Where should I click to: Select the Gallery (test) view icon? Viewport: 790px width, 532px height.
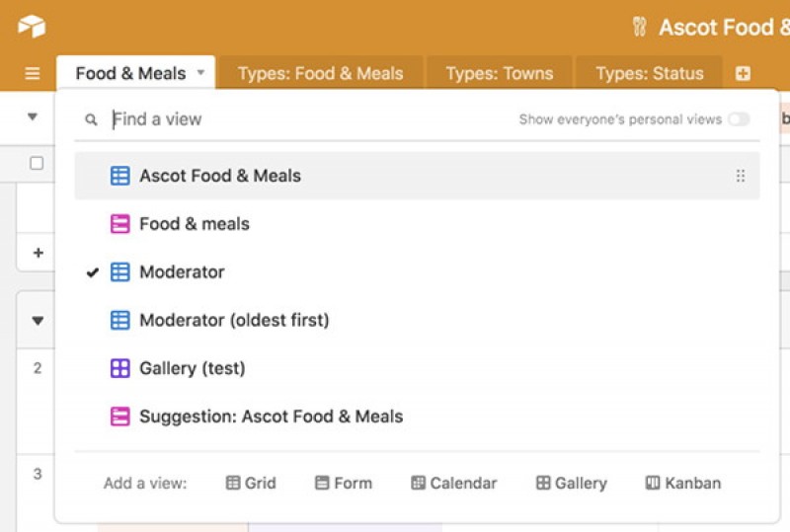[x=119, y=368]
